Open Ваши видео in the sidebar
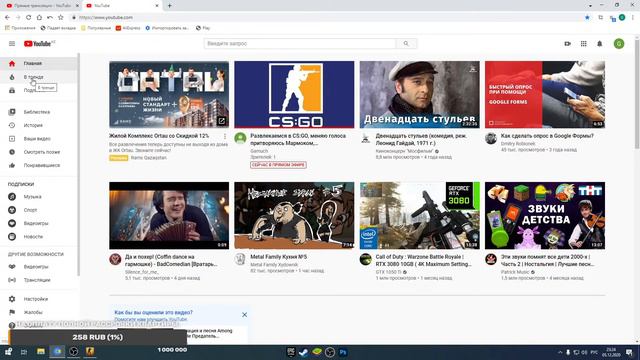 39,139
